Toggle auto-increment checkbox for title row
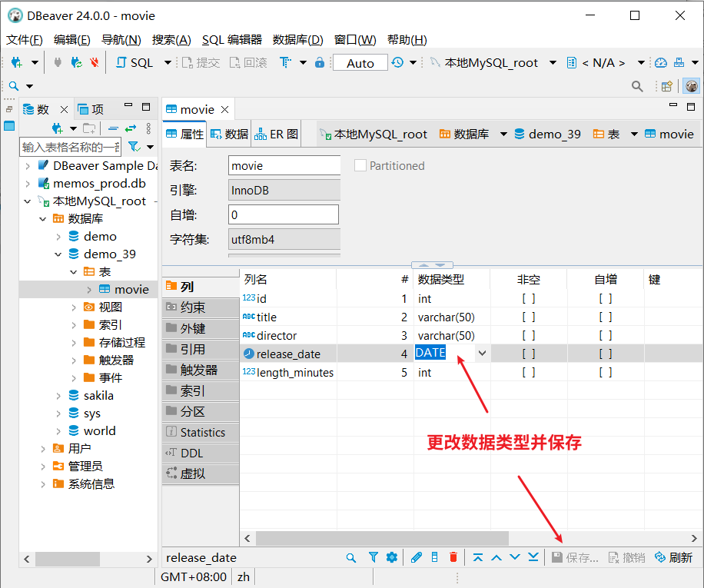This screenshot has height=588, width=704. (605, 317)
